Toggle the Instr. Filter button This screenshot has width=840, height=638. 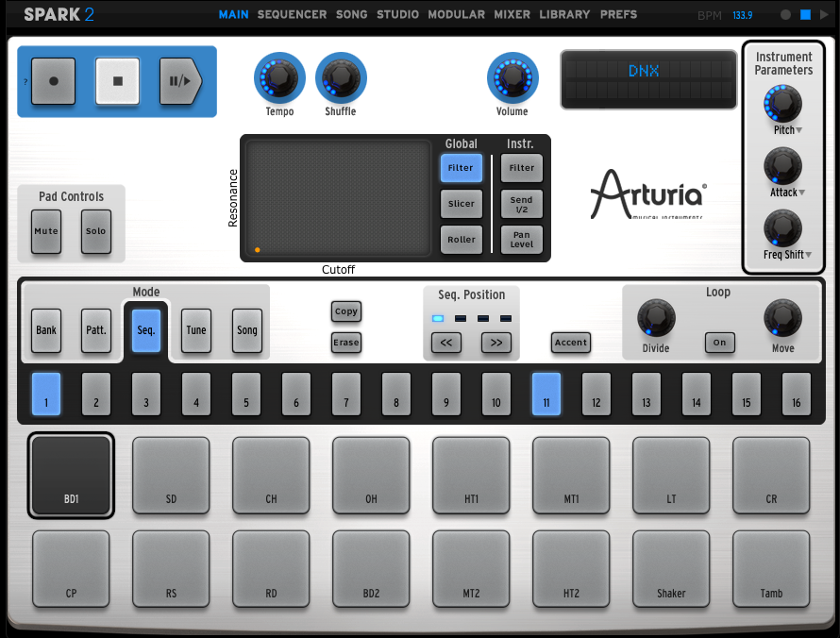coord(521,168)
